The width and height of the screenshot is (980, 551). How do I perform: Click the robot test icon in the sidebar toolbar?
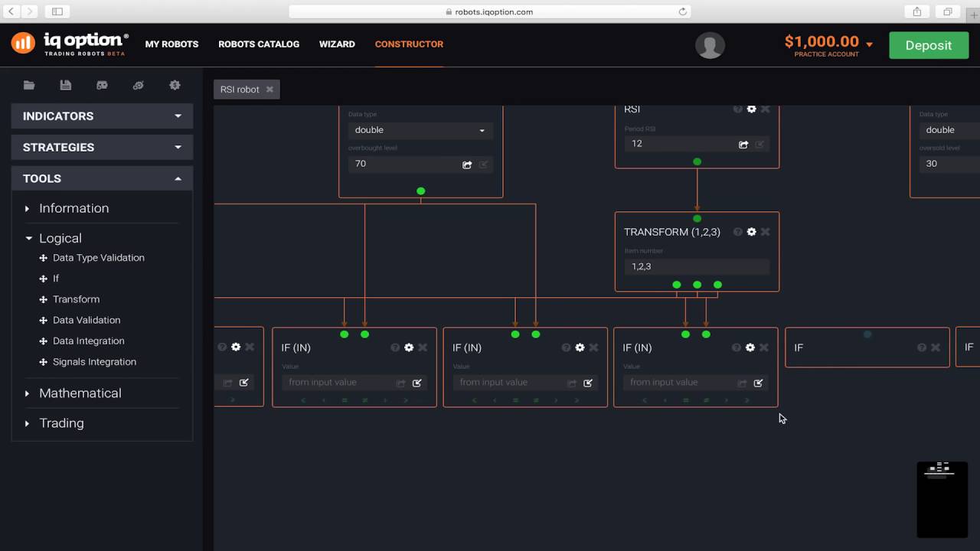[x=102, y=86]
